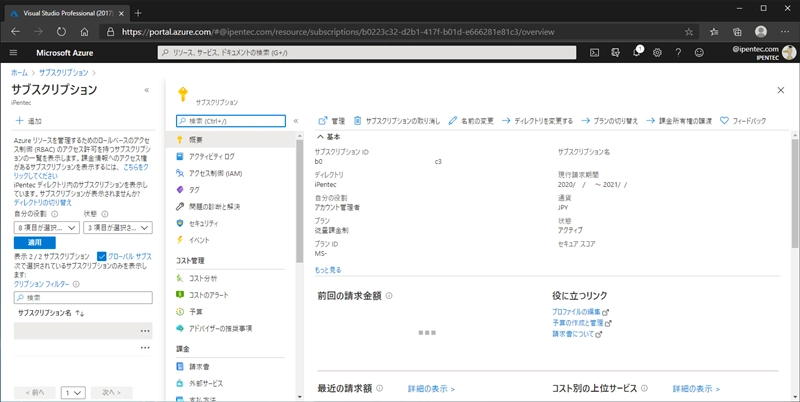Open the directory and subscription filter icon
This screenshot has width=800, height=402.
click(615, 53)
